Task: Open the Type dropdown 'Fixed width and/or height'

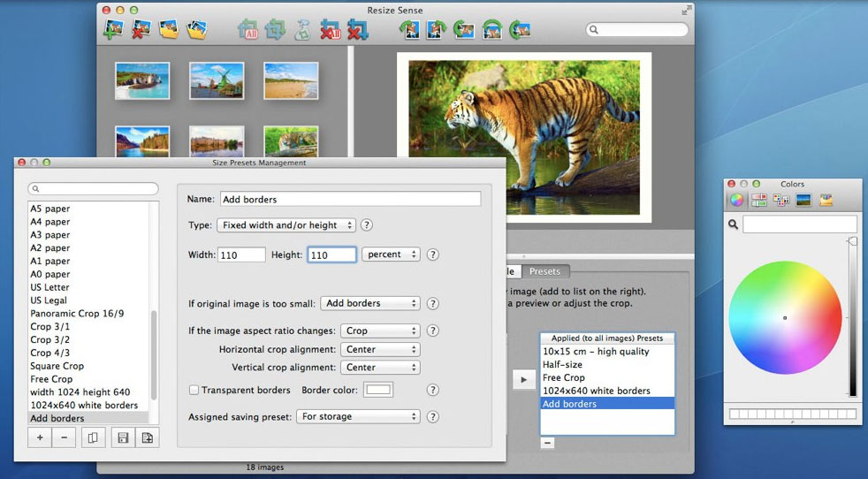Action: [286, 224]
